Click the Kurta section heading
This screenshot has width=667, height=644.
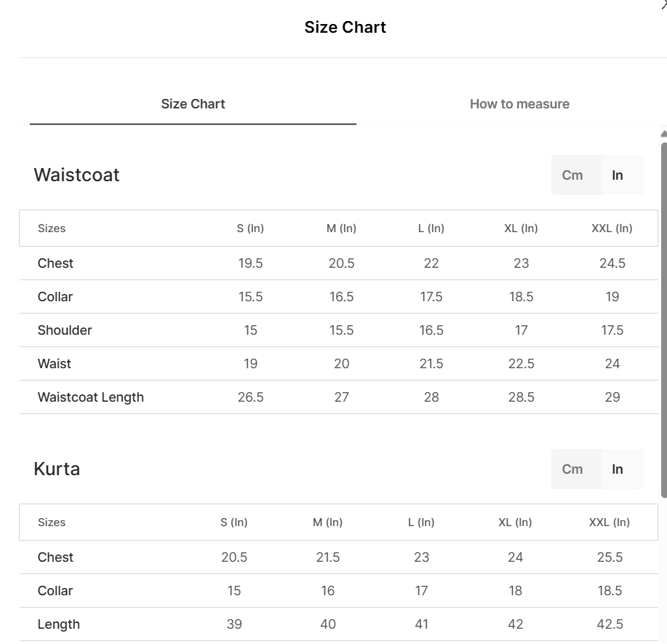point(57,469)
